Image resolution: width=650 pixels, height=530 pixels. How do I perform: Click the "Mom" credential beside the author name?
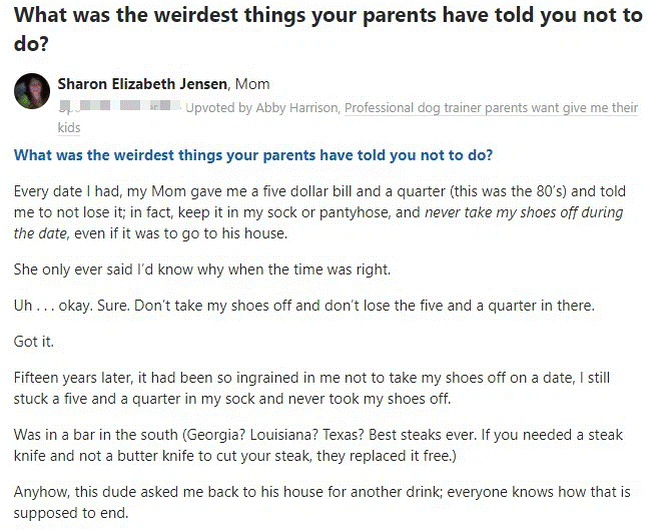[252, 84]
